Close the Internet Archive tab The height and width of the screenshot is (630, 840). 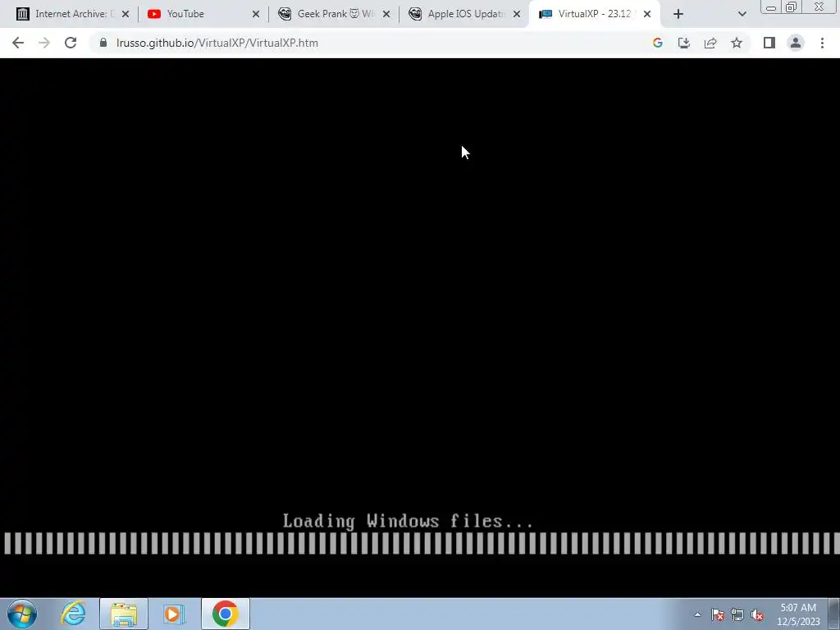tap(126, 14)
